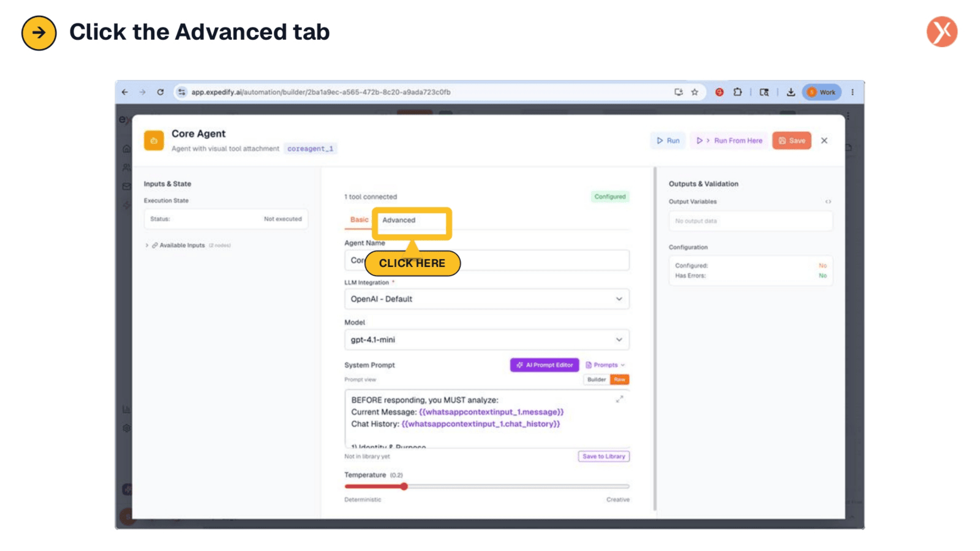
Task: Click the No output data box
Action: (751, 221)
